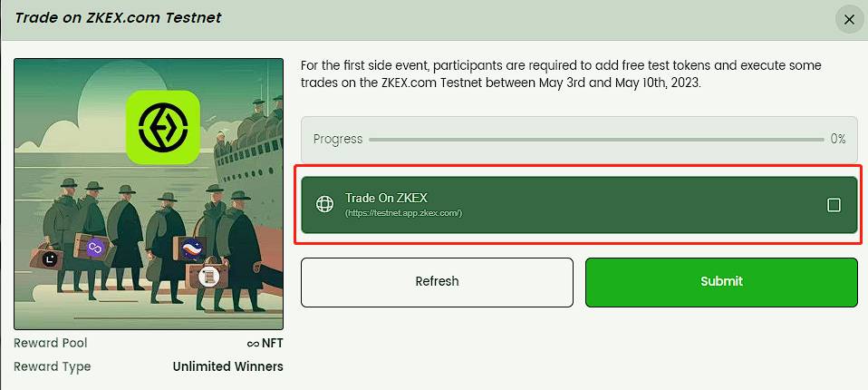Click the Progress bar track
The image size is (868, 390).
[x=595, y=140]
